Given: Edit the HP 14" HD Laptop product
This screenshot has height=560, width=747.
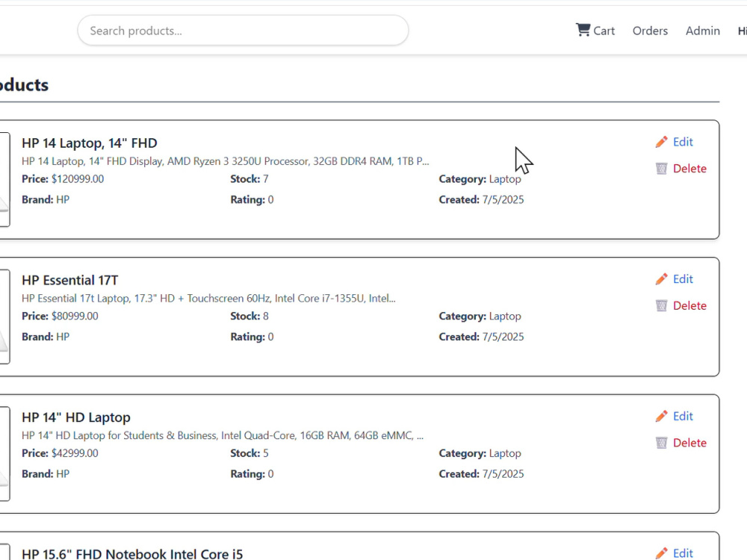Looking at the screenshot, I should (674, 416).
